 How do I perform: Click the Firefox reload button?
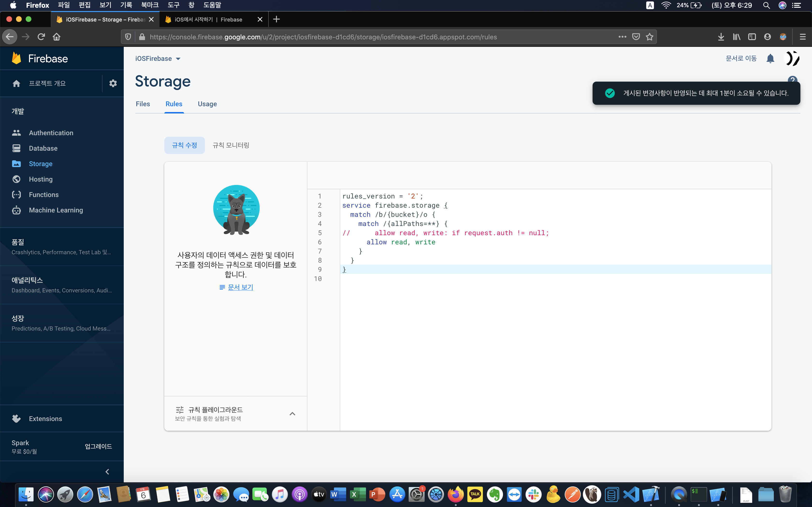(41, 37)
